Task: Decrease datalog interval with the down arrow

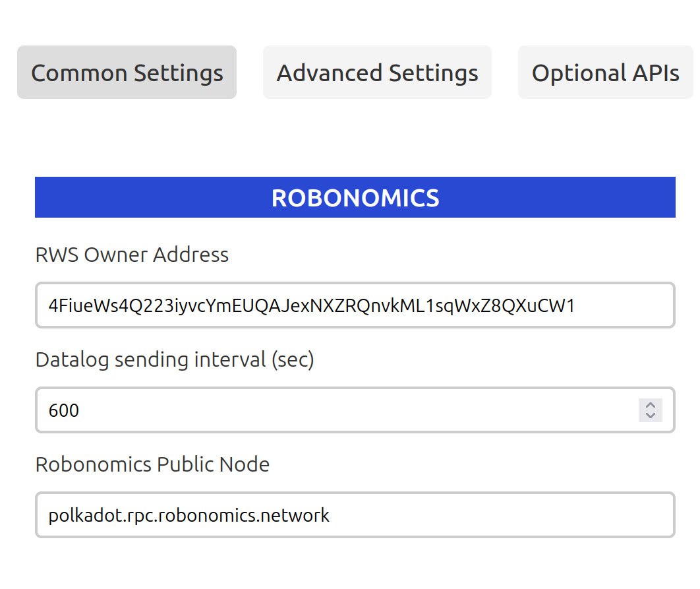Action: (651, 416)
